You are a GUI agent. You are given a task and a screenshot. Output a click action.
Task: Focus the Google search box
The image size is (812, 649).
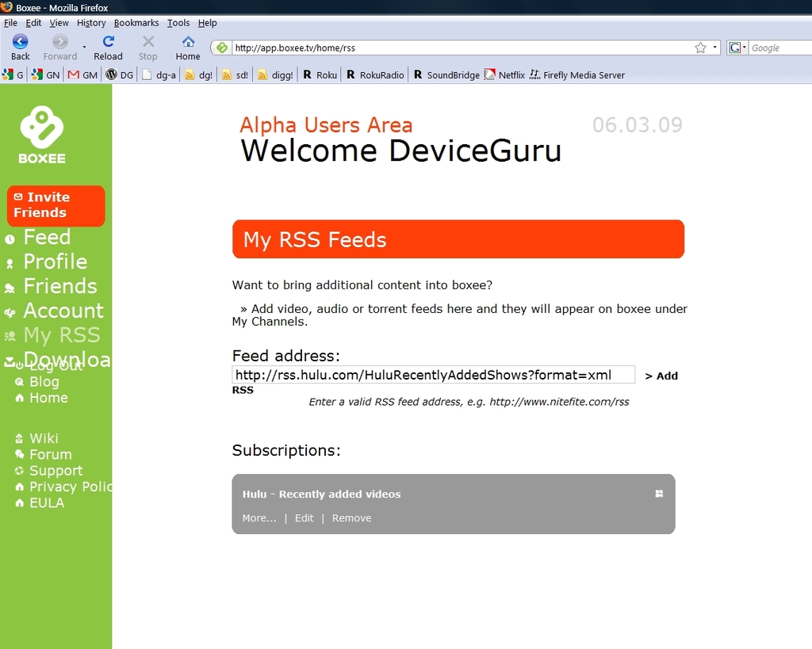click(x=781, y=48)
